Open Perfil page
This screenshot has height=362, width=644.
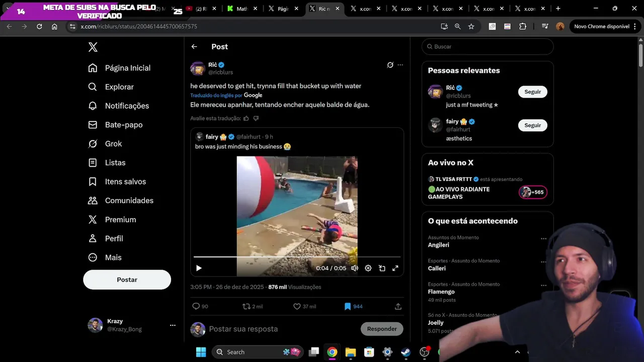pyautogui.click(x=106, y=238)
